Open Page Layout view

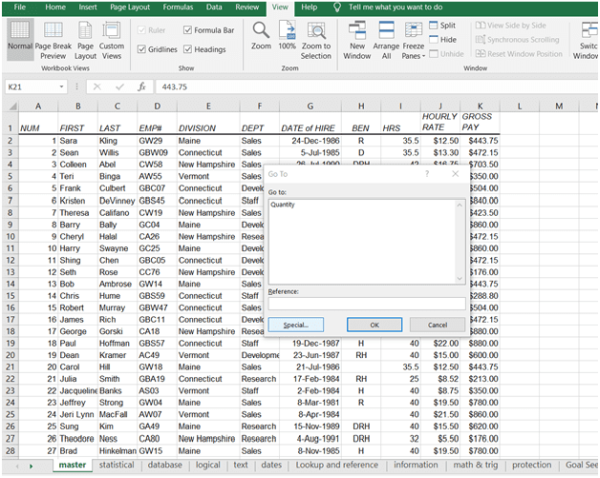(86, 38)
